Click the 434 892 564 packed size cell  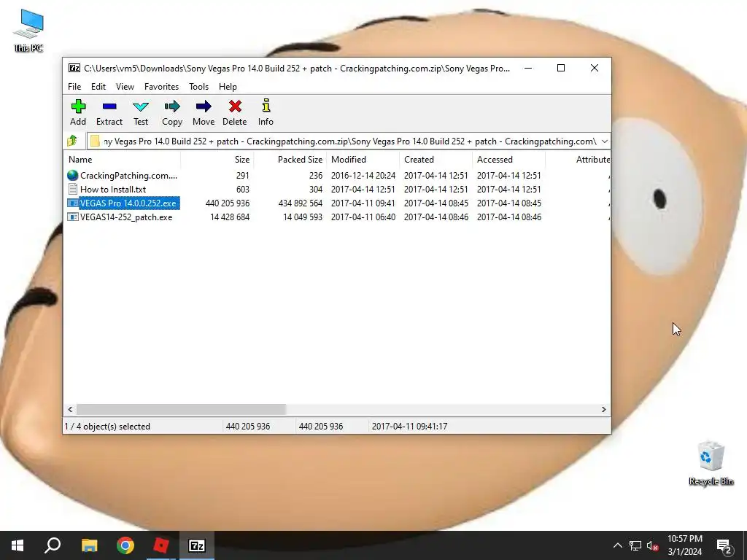click(x=300, y=203)
